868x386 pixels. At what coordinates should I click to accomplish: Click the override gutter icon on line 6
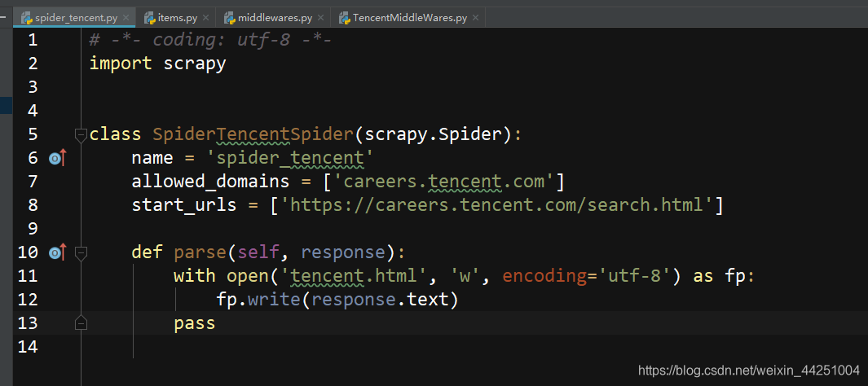[x=58, y=158]
